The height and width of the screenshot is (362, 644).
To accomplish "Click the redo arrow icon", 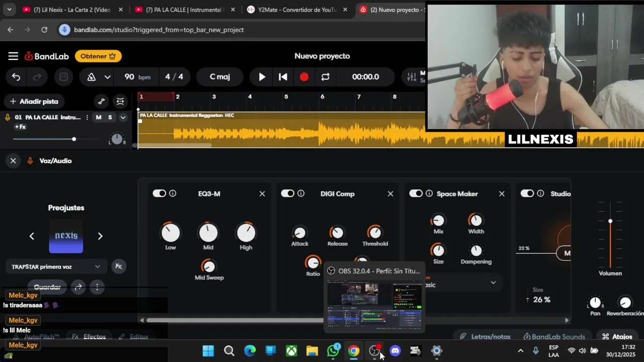I will (x=37, y=77).
